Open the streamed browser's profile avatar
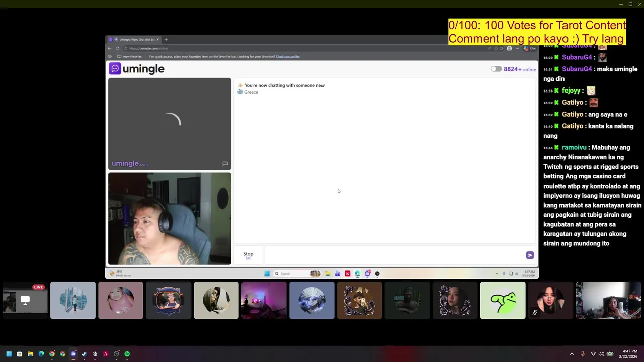Image resolution: width=644 pixels, height=362 pixels. (x=509, y=48)
